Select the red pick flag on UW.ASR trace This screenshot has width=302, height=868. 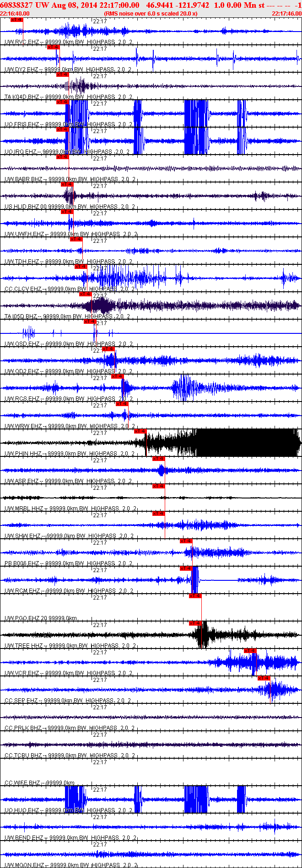[158, 459]
